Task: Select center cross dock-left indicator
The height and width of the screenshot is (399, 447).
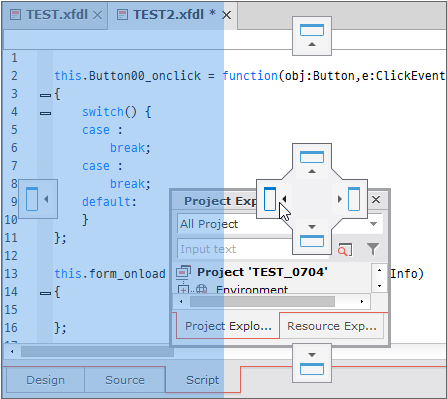Action: 274,199
